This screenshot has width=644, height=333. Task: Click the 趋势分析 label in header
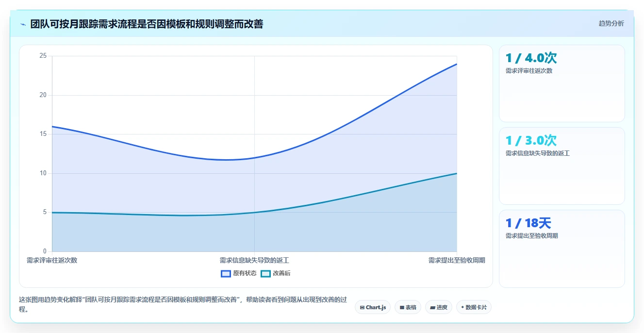point(611,24)
